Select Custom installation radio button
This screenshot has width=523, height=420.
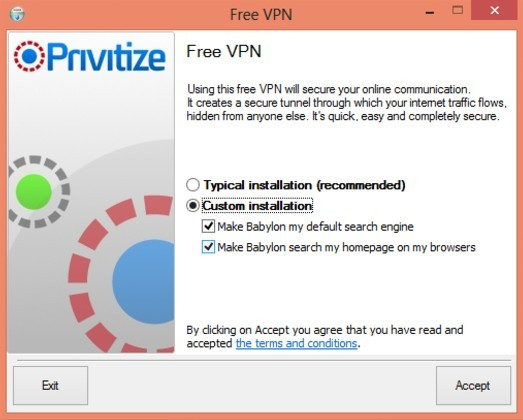click(x=193, y=205)
